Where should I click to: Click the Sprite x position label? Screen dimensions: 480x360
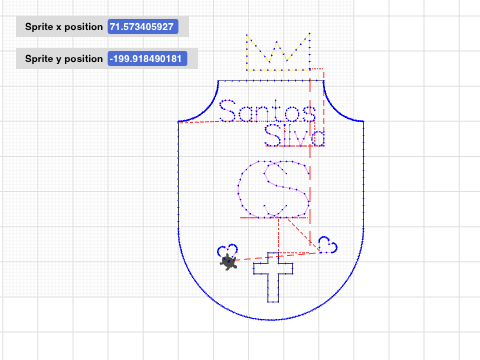(x=64, y=27)
